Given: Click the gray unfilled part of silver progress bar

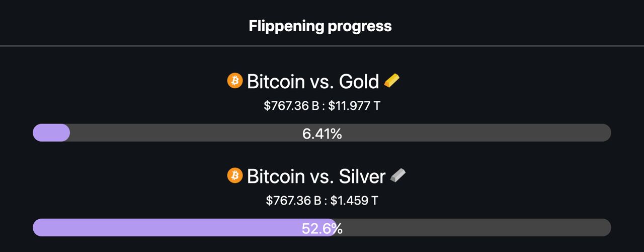Looking at the screenshot, I should (474, 227).
